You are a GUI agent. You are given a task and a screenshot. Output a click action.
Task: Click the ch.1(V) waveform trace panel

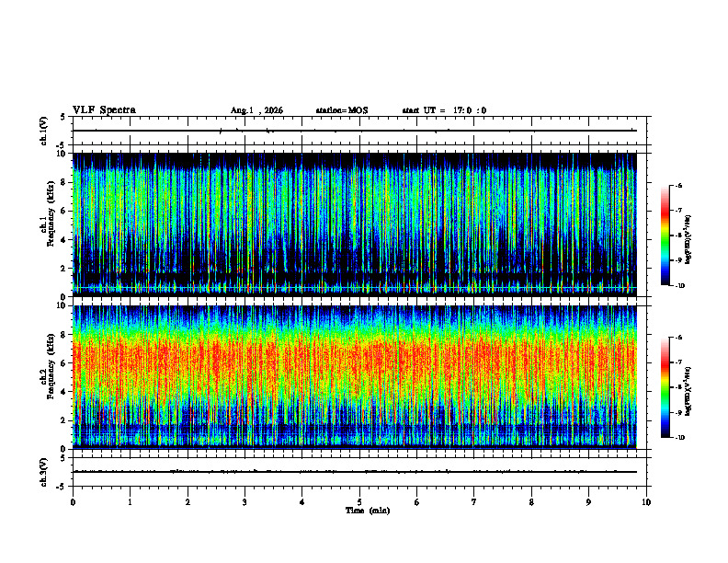359,131
